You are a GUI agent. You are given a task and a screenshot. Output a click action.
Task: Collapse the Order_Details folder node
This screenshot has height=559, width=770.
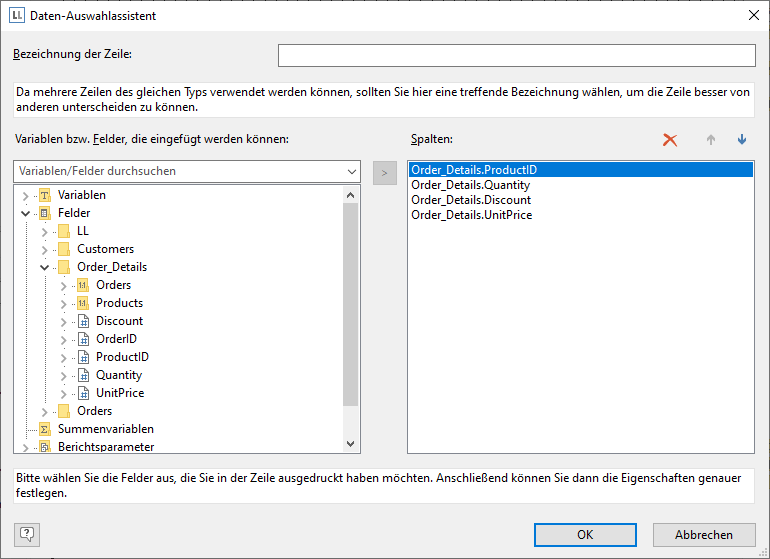coord(44,267)
